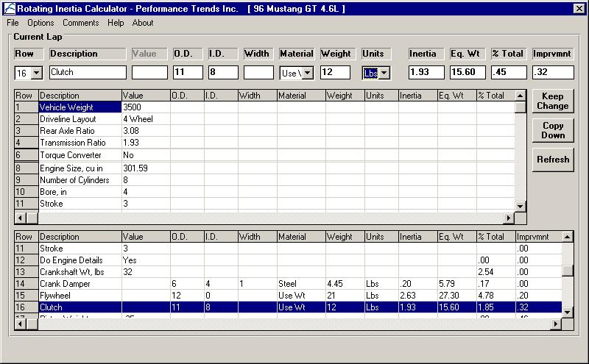
Task: Open the Material dropdown showing Use Wt
Action: (308, 73)
